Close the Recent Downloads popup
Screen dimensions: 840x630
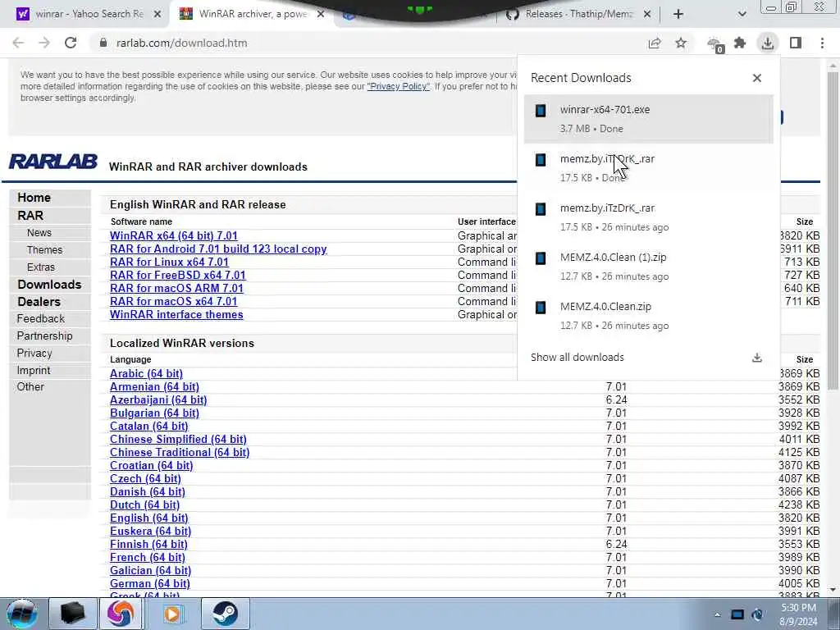756,78
